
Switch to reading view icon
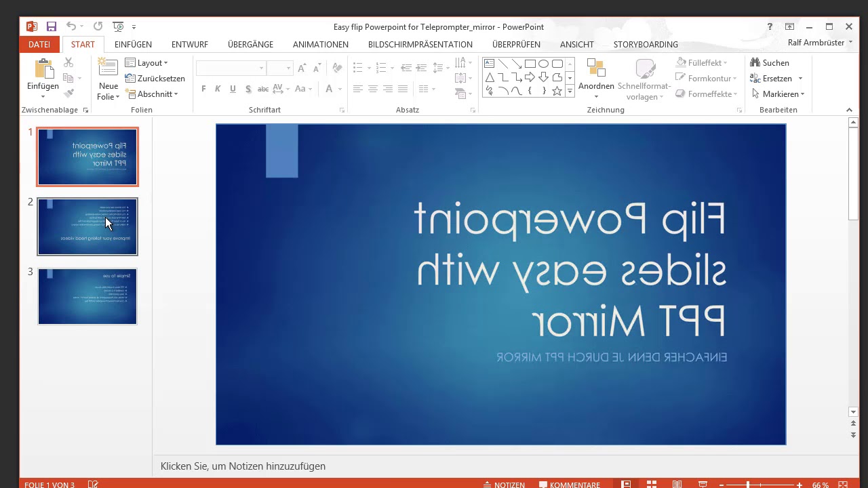(x=677, y=484)
